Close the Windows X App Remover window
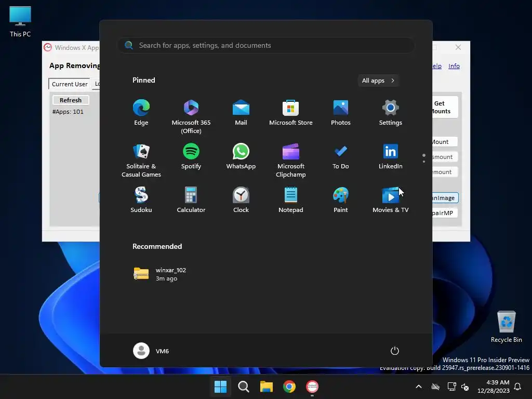Screen dimensions: 532x399 point(458,47)
